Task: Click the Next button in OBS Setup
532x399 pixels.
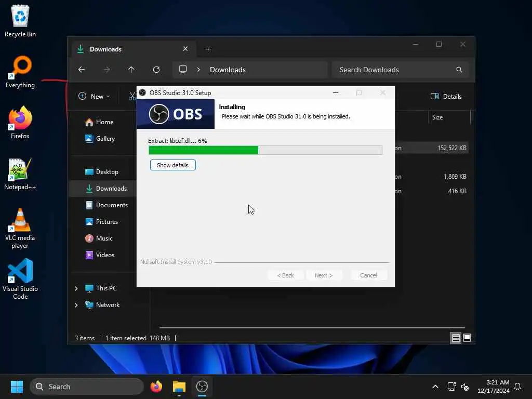Action: tap(323, 275)
